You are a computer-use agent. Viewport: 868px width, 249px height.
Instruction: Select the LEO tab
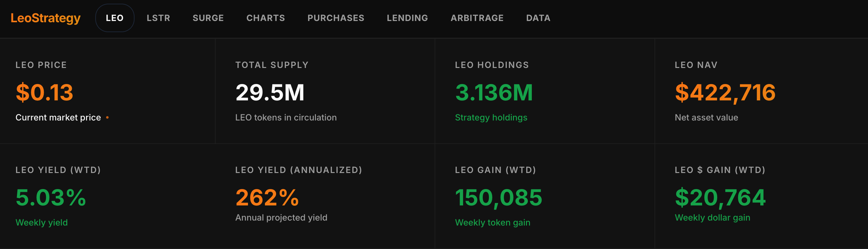click(x=114, y=18)
